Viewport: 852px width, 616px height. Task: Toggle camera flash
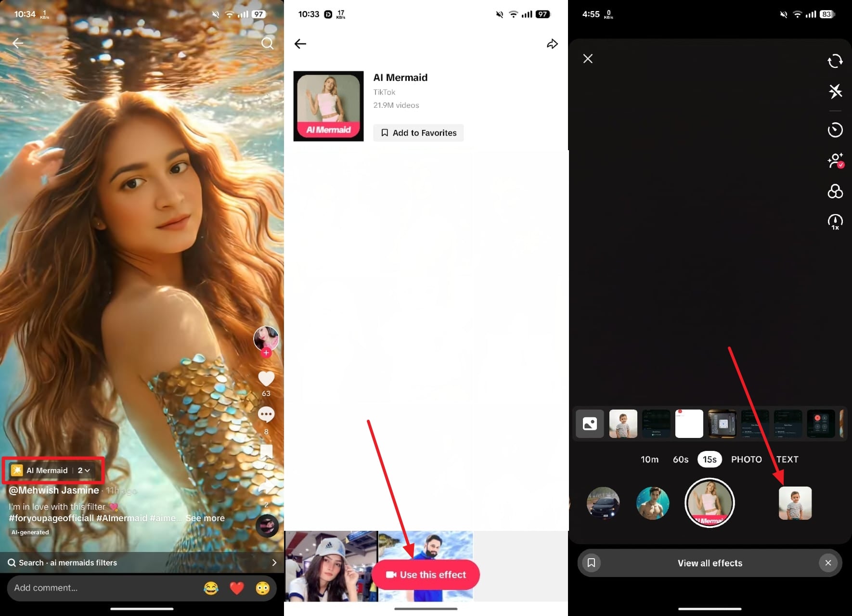point(835,91)
